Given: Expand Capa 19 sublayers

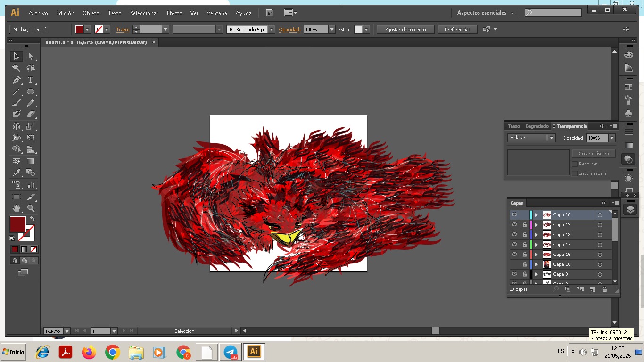Looking at the screenshot, I should click(x=536, y=225).
